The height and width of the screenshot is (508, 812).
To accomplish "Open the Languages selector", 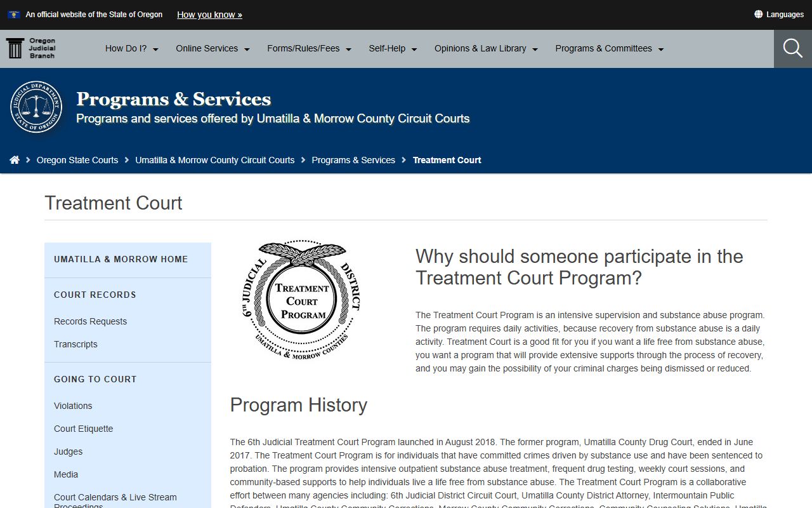I will click(x=779, y=14).
